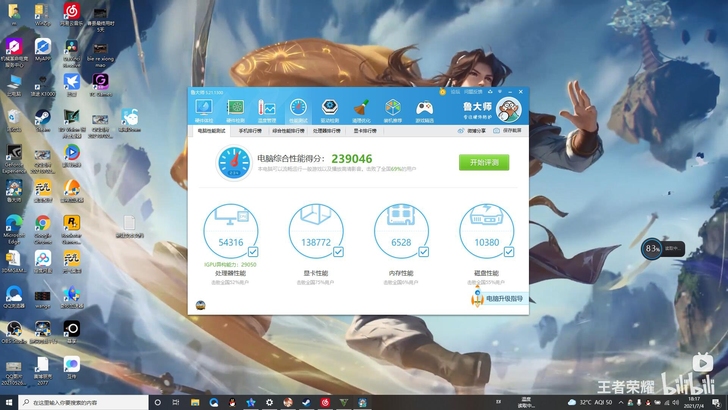The width and height of the screenshot is (728, 410).
Task: Click 微博分享 Weibo share link
Action: 472,131
